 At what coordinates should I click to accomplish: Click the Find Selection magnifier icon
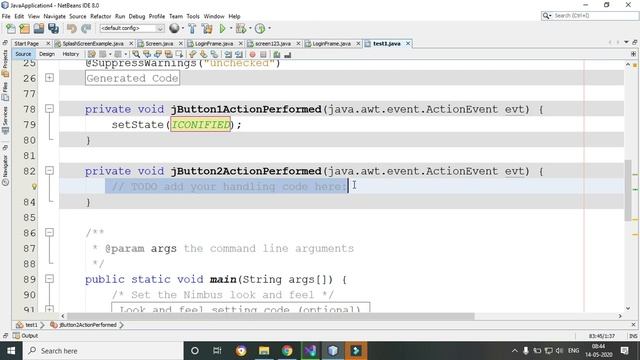tap(136, 54)
